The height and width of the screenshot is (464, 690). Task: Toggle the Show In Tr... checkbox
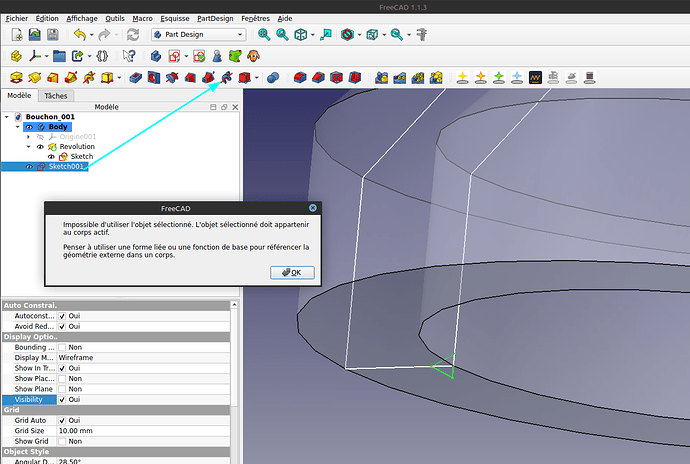(62, 368)
